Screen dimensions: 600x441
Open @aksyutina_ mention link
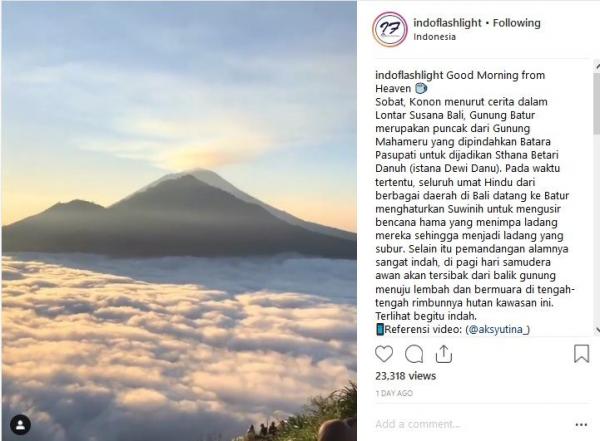pos(497,329)
